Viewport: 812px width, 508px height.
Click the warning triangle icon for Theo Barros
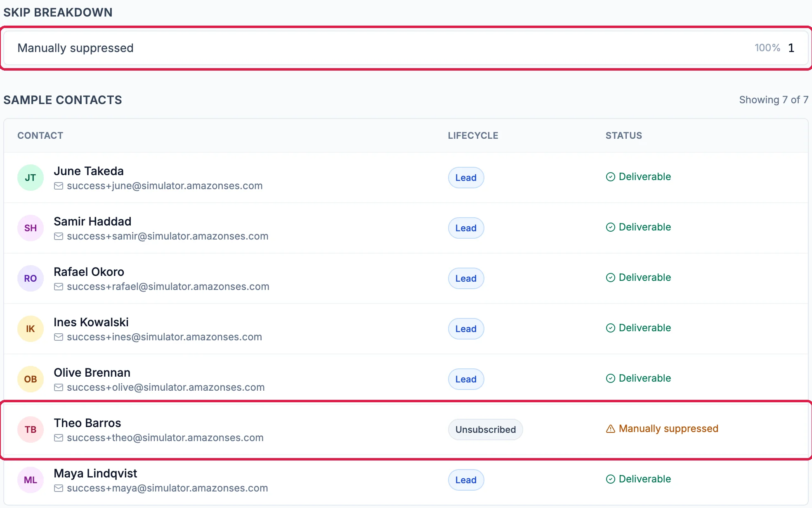[x=611, y=429]
